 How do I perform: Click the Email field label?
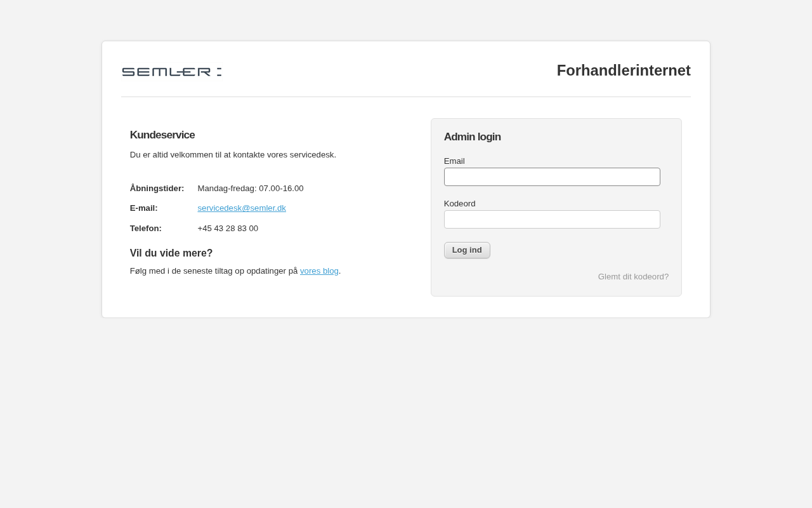(x=454, y=161)
